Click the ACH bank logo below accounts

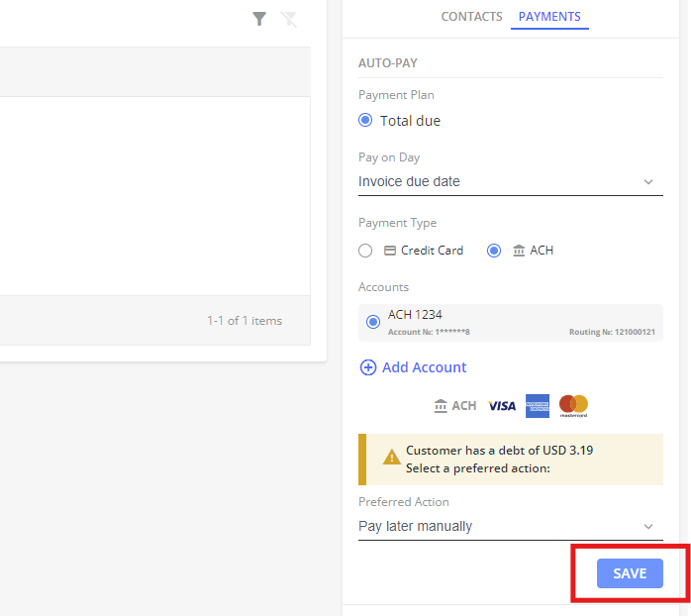[455, 405]
